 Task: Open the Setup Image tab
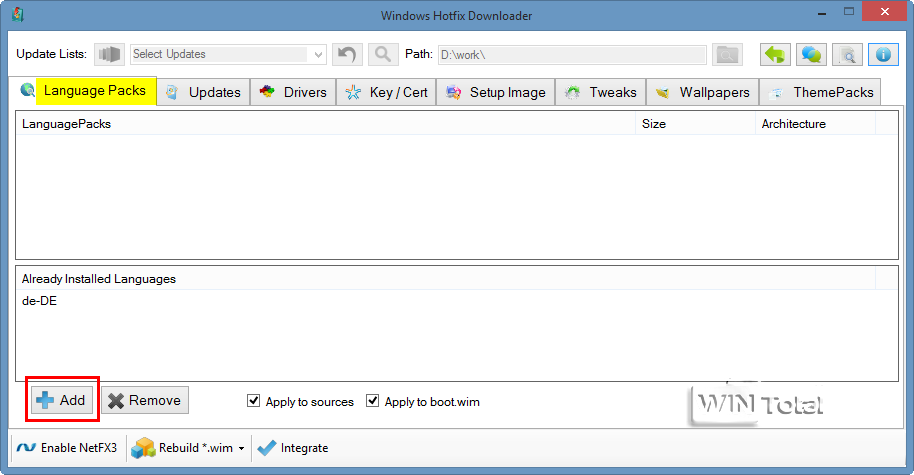(x=495, y=92)
